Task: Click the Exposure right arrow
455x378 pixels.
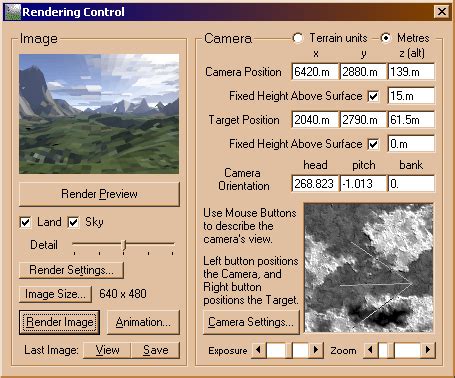Action: (x=316, y=350)
